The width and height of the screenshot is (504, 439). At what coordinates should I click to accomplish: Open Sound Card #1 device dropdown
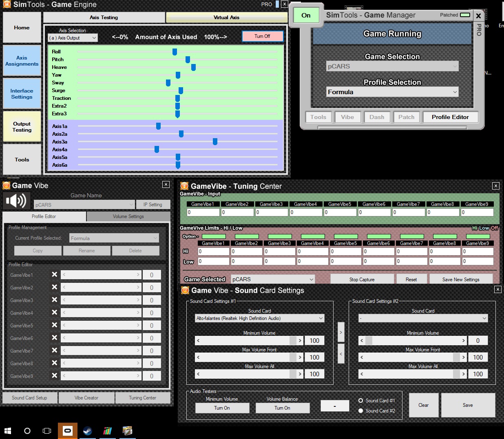(259, 318)
